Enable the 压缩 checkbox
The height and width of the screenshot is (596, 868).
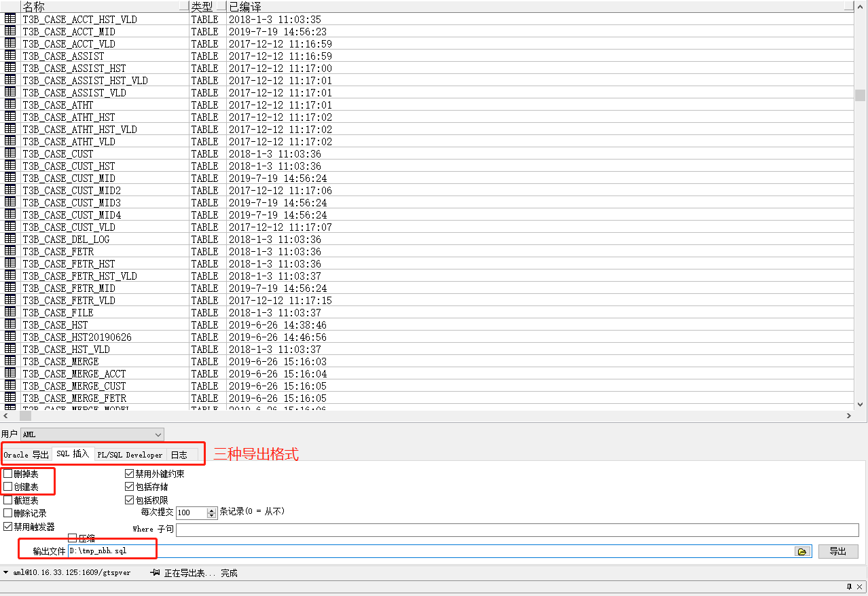click(x=71, y=538)
